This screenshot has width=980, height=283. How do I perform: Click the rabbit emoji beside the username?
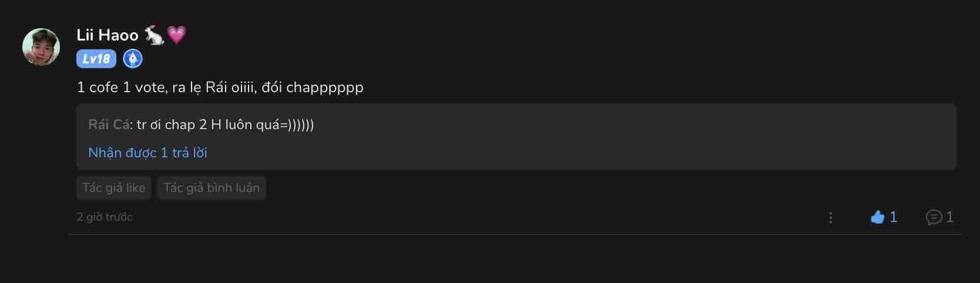tap(154, 35)
